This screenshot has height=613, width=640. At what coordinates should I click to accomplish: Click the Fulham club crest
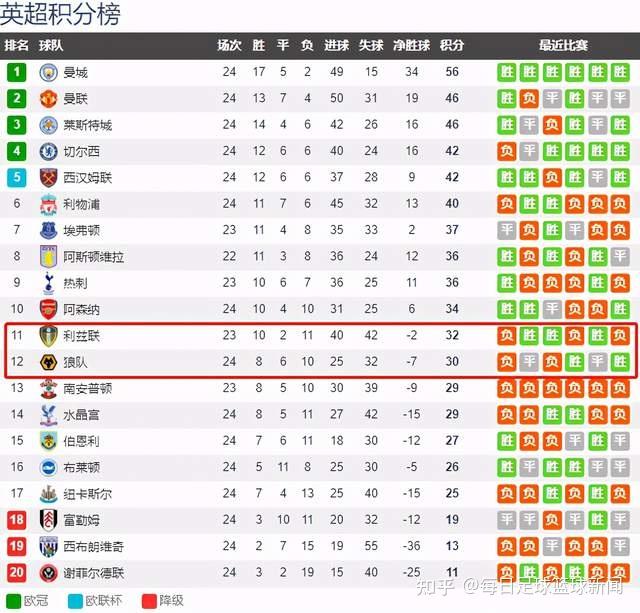pos(49,520)
